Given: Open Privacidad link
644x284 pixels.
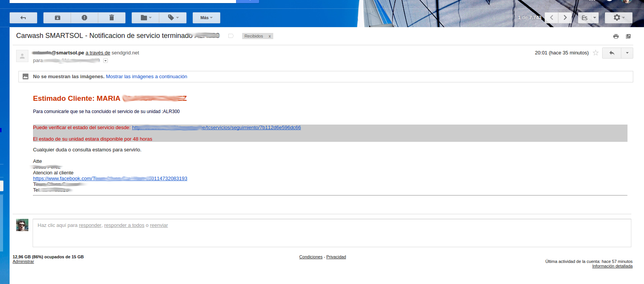Looking at the screenshot, I should click(x=336, y=257).
